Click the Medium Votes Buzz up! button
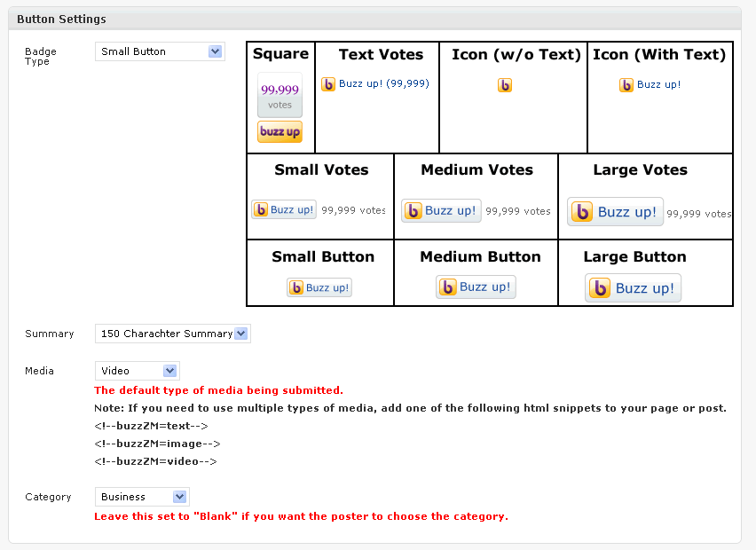This screenshot has height=550, width=756. pos(441,210)
